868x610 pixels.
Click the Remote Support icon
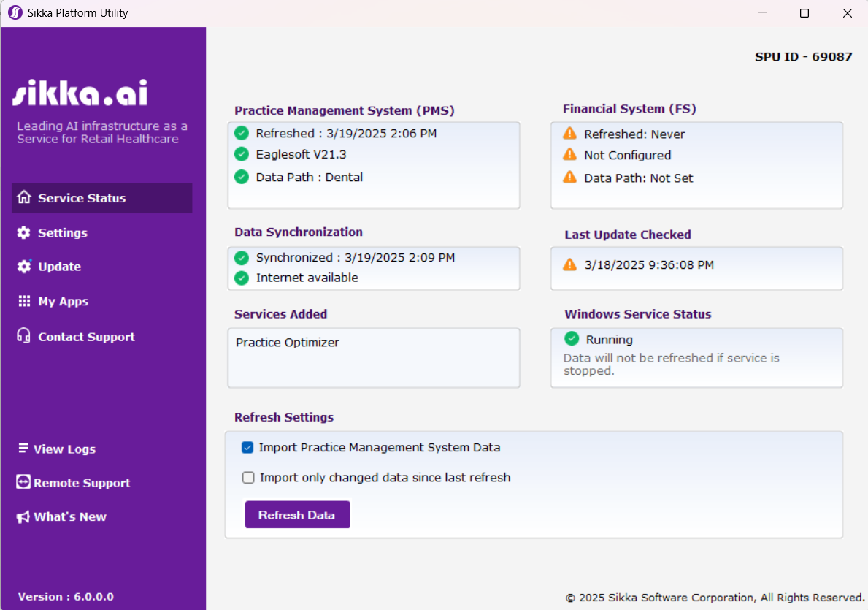[23, 482]
